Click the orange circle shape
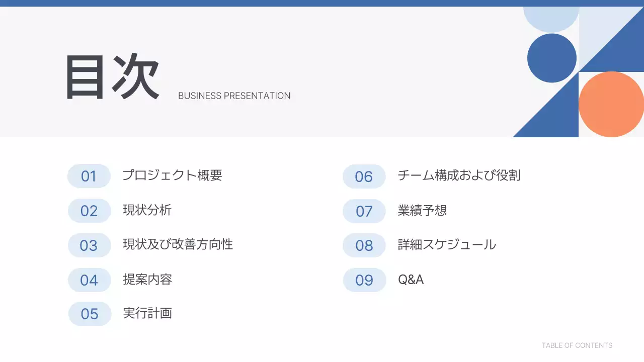 point(611,104)
